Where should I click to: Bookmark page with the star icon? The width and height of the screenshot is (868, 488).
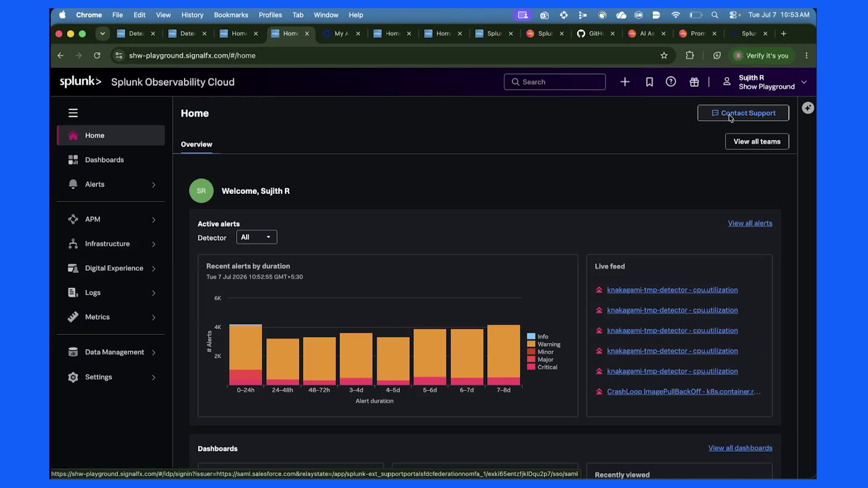click(664, 56)
